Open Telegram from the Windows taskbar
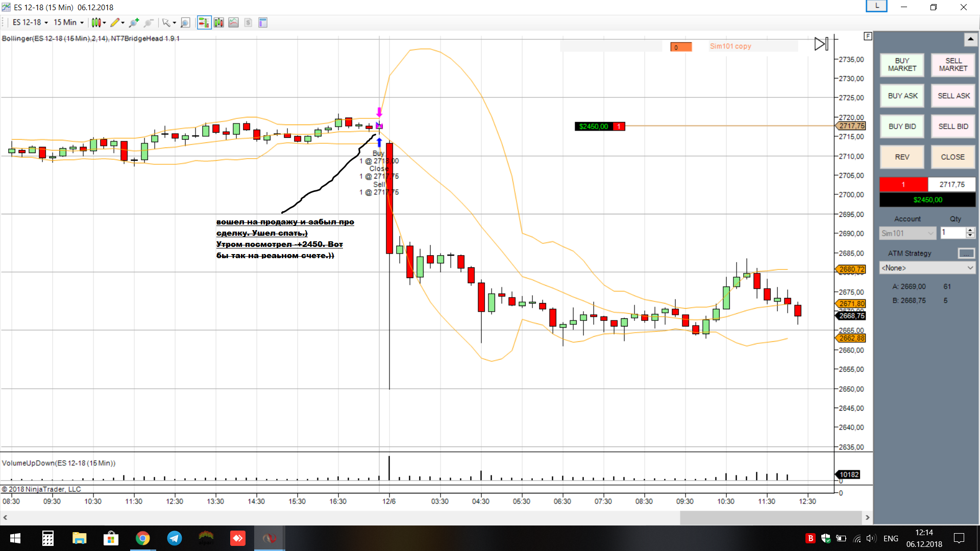The width and height of the screenshot is (980, 551). (175, 538)
